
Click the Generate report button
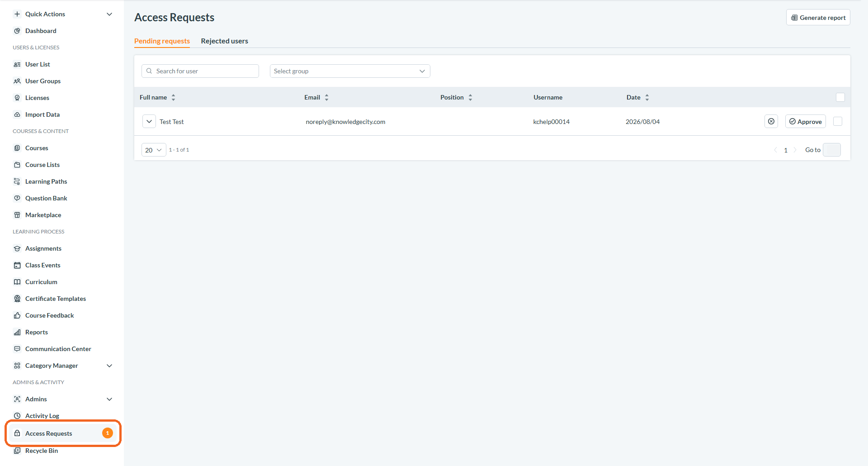pyautogui.click(x=818, y=18)
